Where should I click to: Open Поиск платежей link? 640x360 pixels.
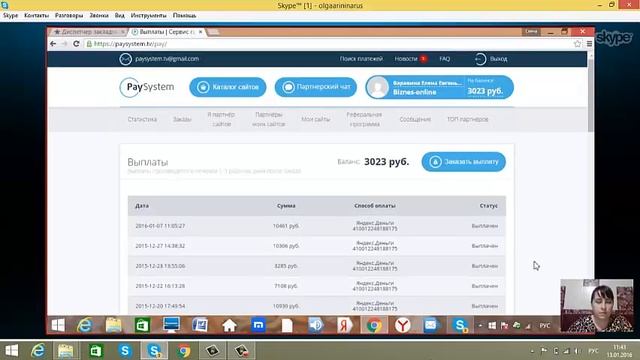[x=361, y=59]
